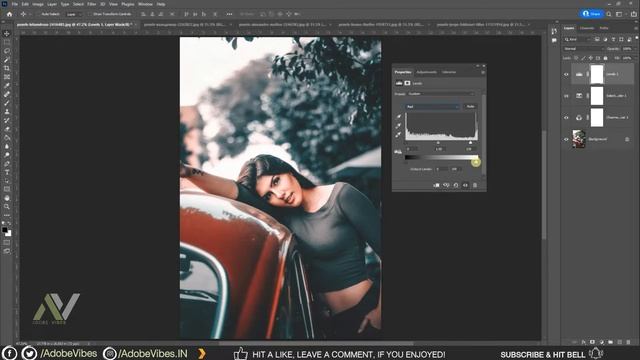640x360 pixels.
Task: Toggle the layer filter switch in Layers panel
Action: click(x=636, y=38)
